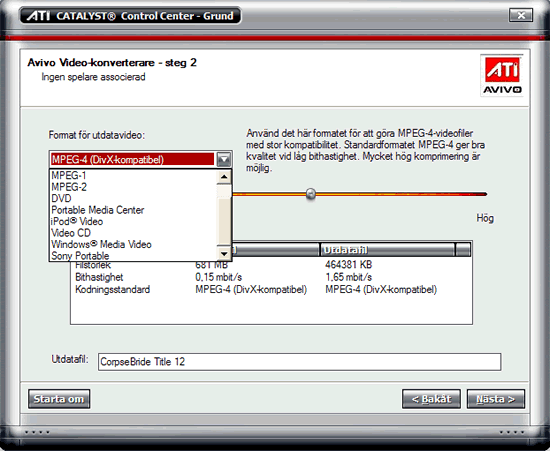Click the format list scroll up arrow
This screenshot has width=550, height=451.
pyautogui.click(x=224, y=177)
